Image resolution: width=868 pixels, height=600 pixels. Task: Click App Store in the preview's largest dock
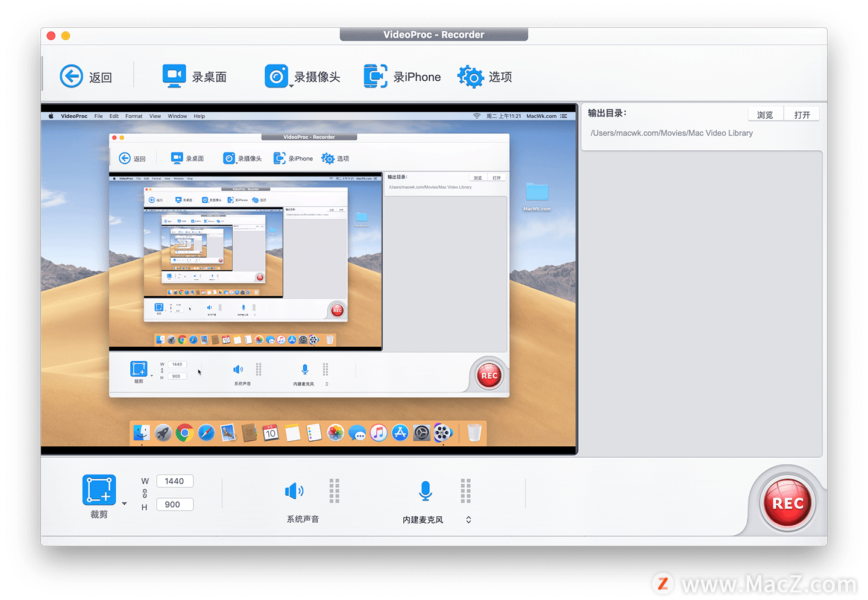click(x=400, y=432)
